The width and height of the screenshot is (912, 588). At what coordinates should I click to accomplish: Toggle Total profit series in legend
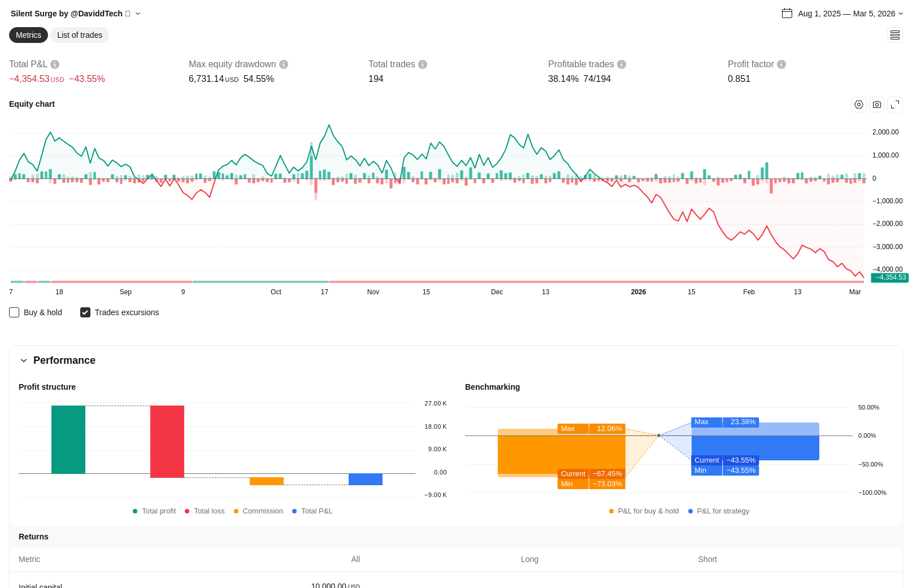[154, 511]
